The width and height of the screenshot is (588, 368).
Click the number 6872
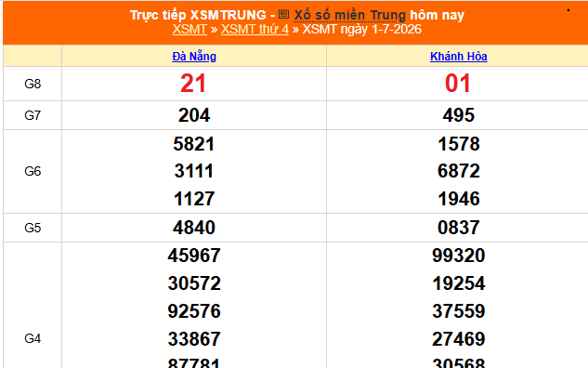[459, 171]
